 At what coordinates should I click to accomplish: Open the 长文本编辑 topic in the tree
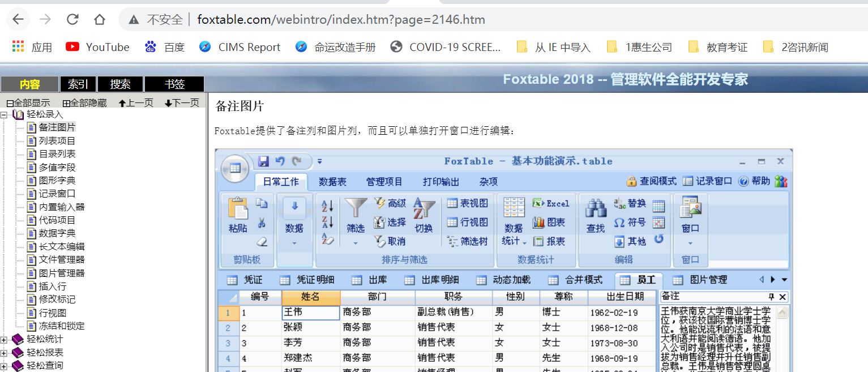coord(62,247)
